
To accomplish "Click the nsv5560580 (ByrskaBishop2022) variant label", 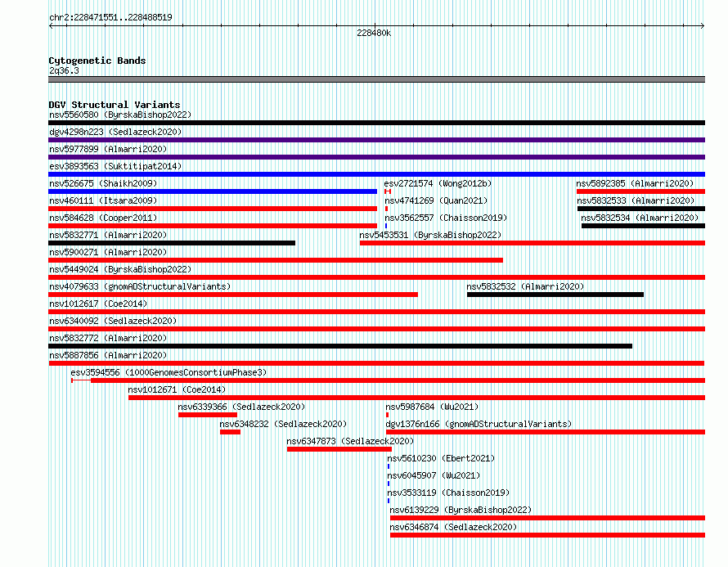I will [120, 115].
